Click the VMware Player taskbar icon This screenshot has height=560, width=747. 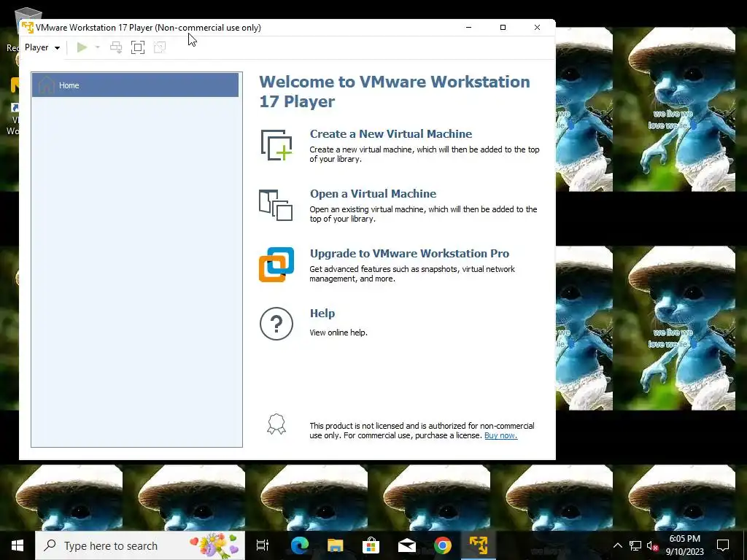479,545
